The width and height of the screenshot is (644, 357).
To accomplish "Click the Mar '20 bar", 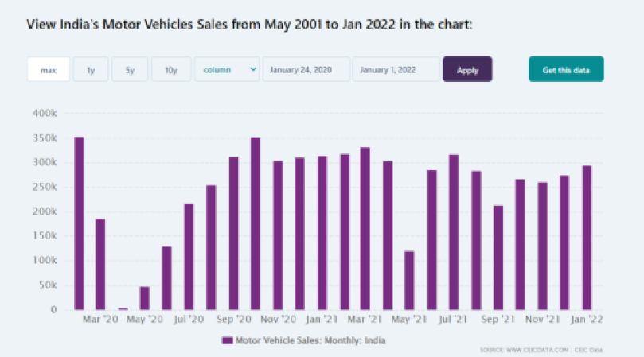I will click(100, 264).
